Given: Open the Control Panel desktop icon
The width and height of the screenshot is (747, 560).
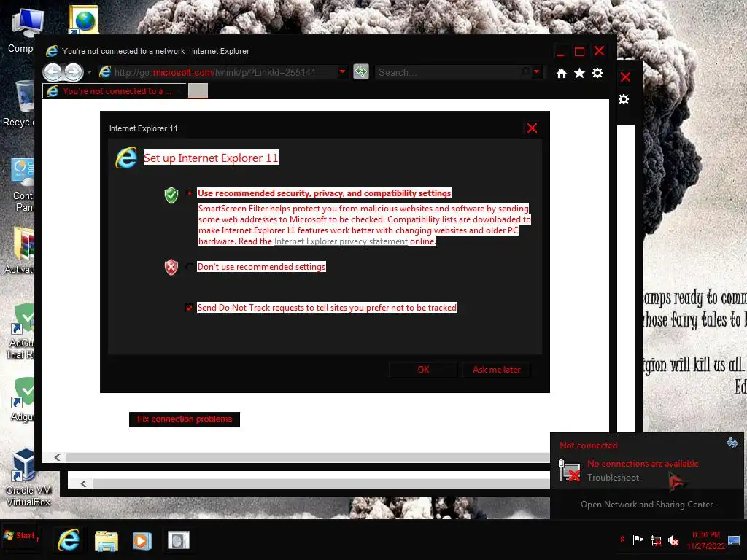Looking at the screenshot, I should click(22, 184).
